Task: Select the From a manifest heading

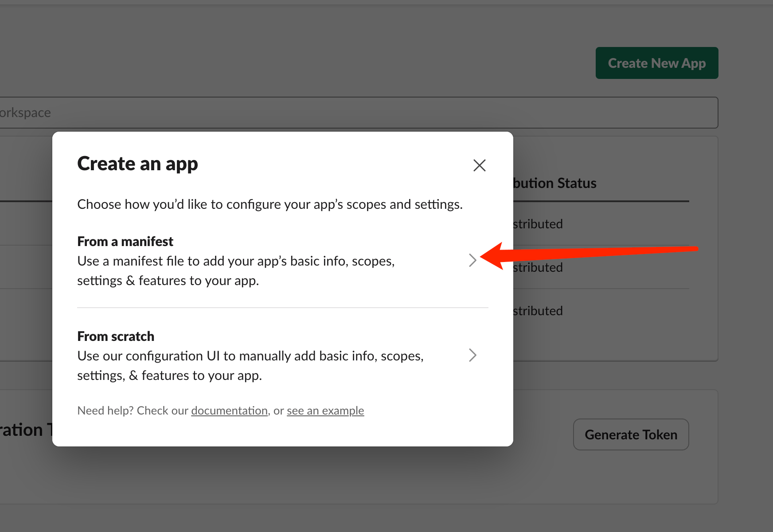Action: (x=125, y=242)
